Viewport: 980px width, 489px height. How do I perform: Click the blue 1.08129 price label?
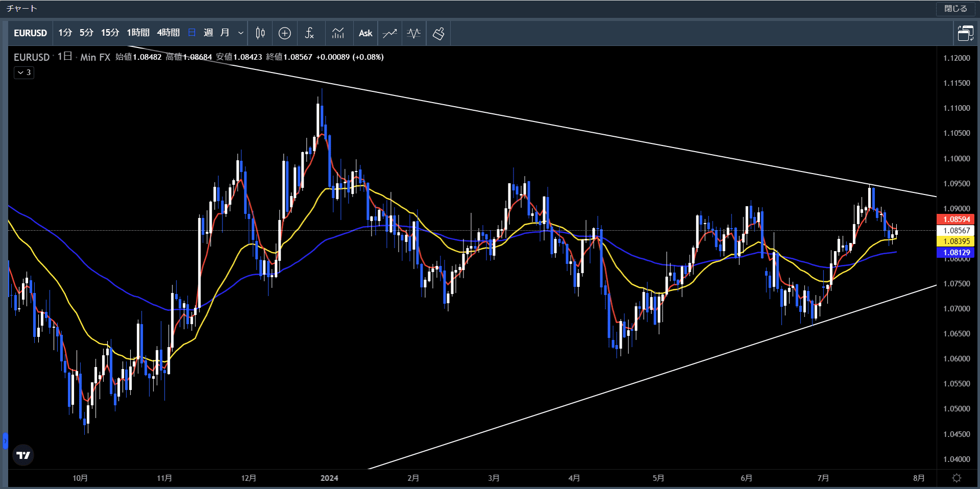[x=956, y=253]
